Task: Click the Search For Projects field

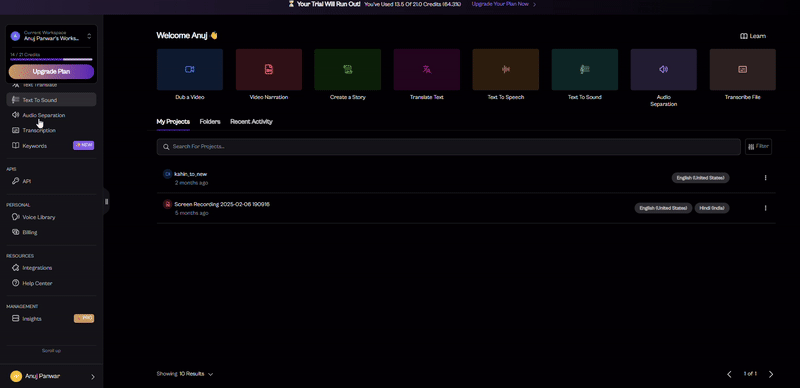Action: coord(448,147)
